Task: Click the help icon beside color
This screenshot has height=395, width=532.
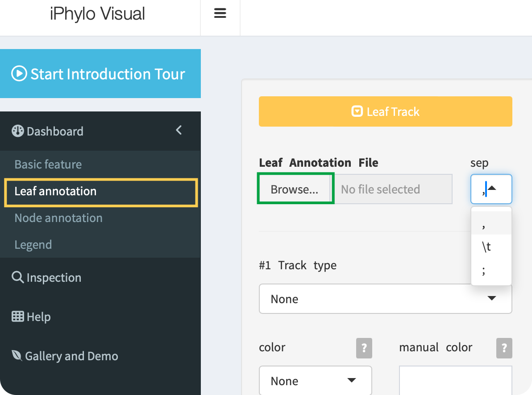Action: coord(364,348)
